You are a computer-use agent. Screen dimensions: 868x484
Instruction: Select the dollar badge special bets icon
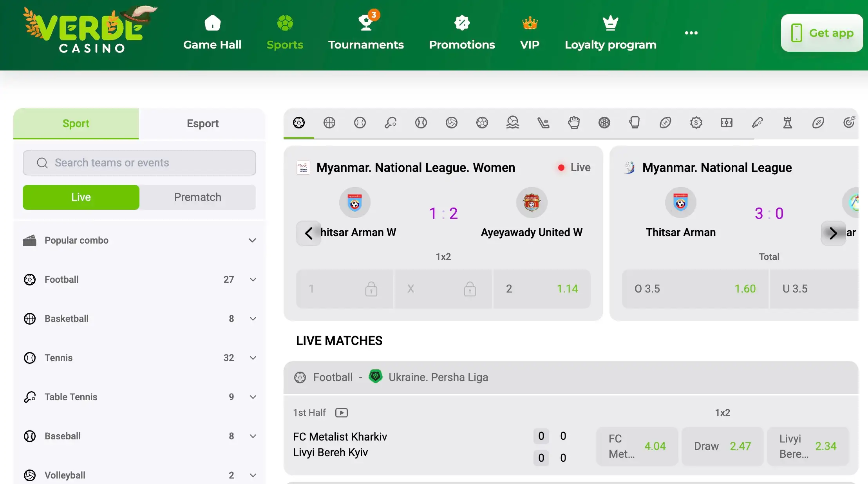pyautogui.click(x=696, y=123)
